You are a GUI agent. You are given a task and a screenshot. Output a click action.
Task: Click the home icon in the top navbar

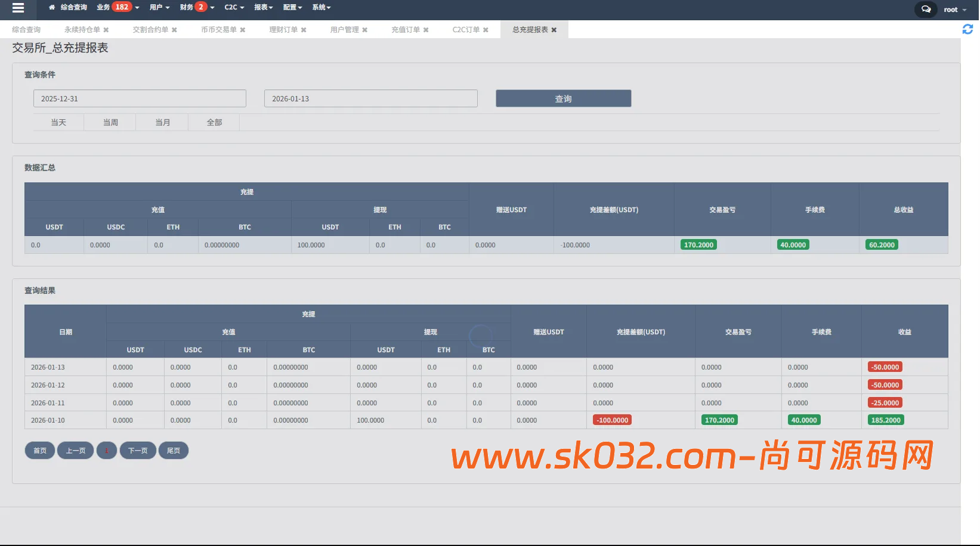pyautogui.click(x=51, y=7)
